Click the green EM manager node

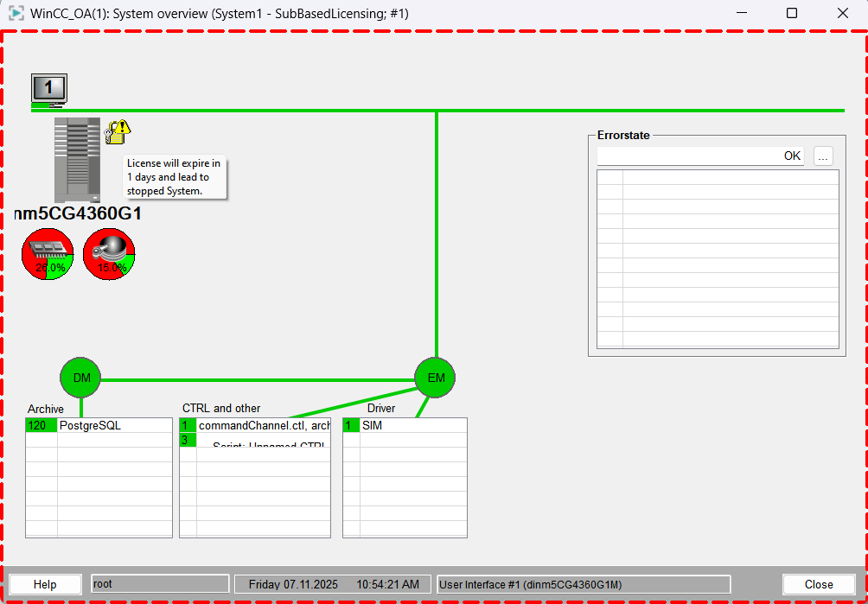(435, 378)
